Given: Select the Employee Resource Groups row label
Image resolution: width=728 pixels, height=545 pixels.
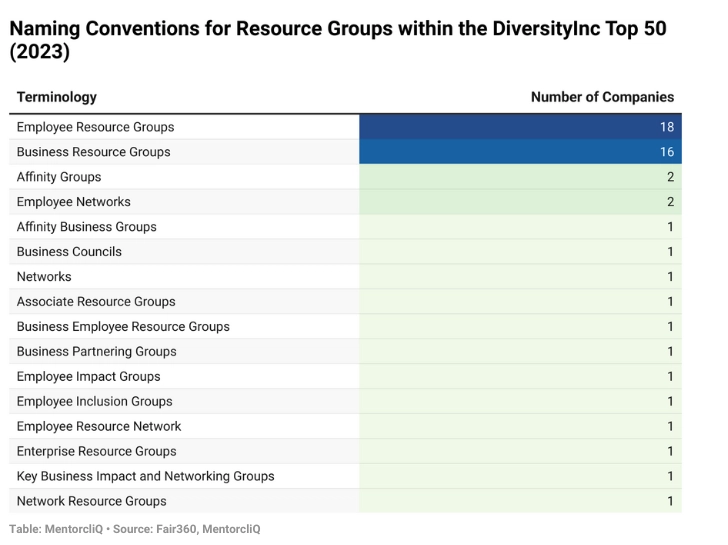Looking at the screenshot, I should [x=95, y=127].
